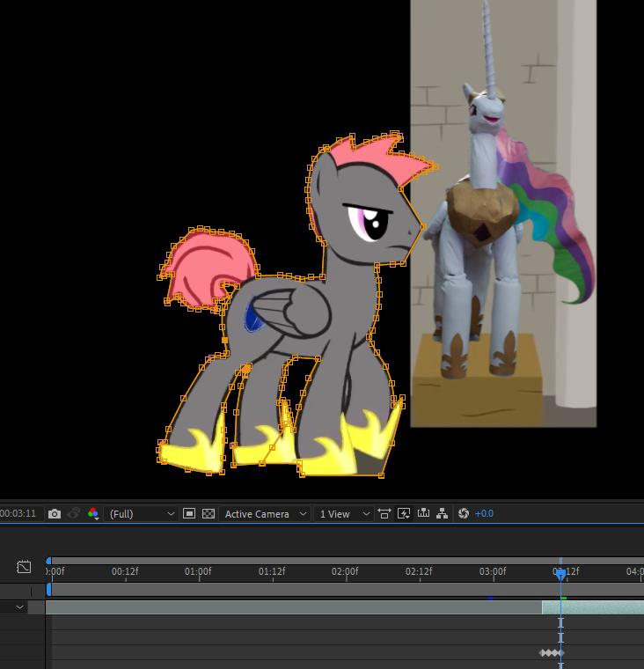
Task: Click the Show Snapshot icon
Action: pos(74,513)
